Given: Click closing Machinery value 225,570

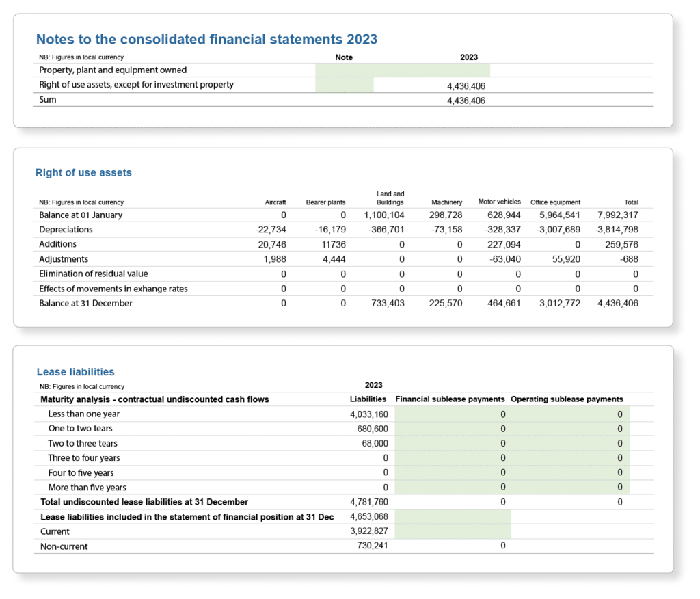Looking at the screenshot, I should [446, 304].
